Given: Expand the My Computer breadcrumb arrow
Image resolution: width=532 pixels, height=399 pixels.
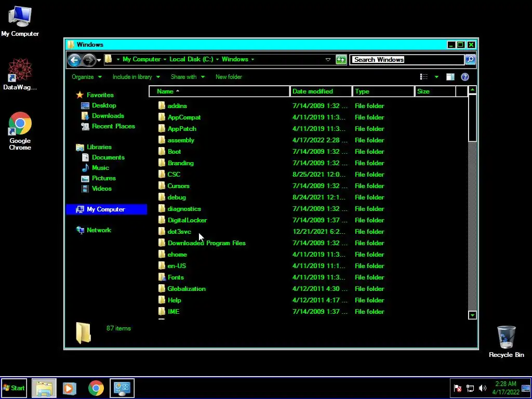Looking at the screenshot, I should [165, 59].
